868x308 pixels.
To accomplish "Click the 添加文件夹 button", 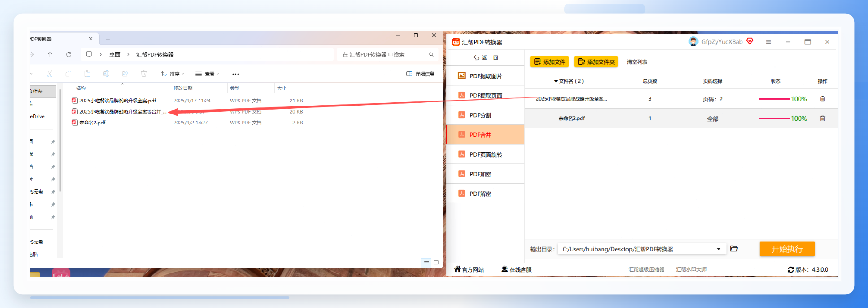I will click(x=596, y=62).
